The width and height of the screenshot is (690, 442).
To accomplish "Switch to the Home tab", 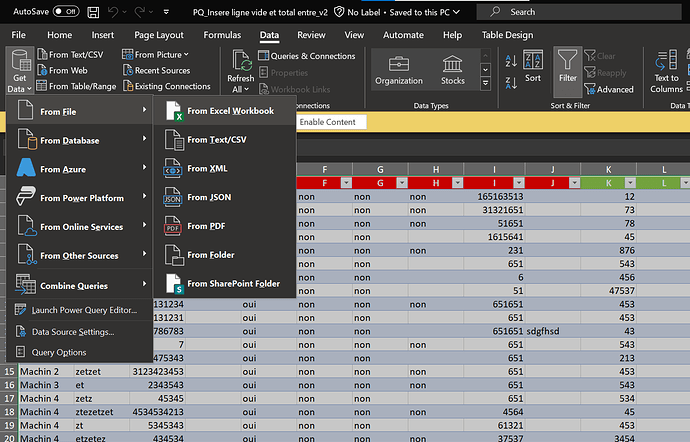I will point(59,35).
